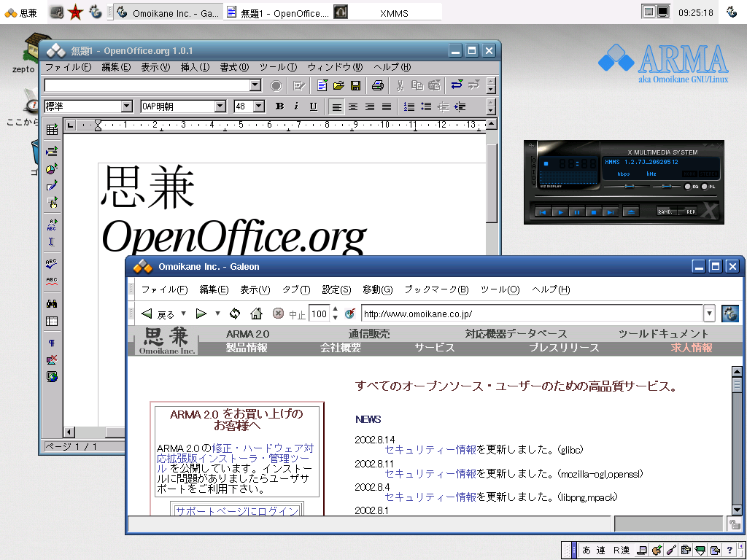
Task: Open Galeon forward history dropdown arrow
Action: (217, 314)
